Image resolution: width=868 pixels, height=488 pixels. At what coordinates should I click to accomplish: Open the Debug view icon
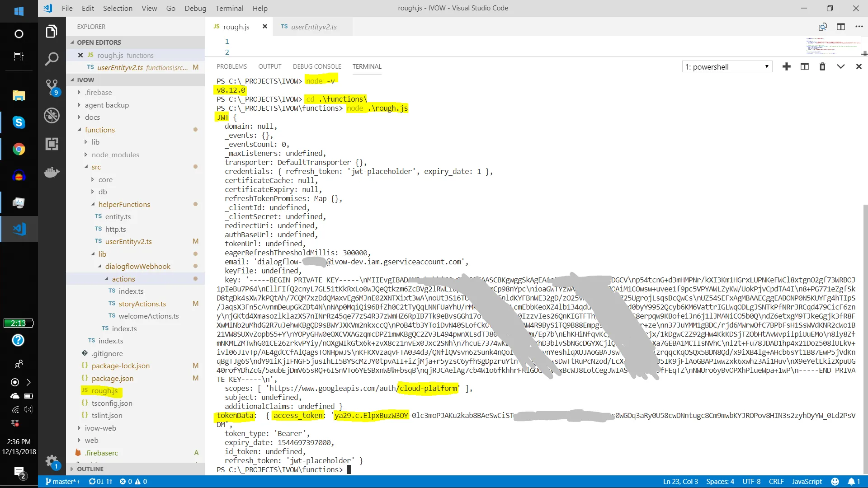click(x=52, y=115)
